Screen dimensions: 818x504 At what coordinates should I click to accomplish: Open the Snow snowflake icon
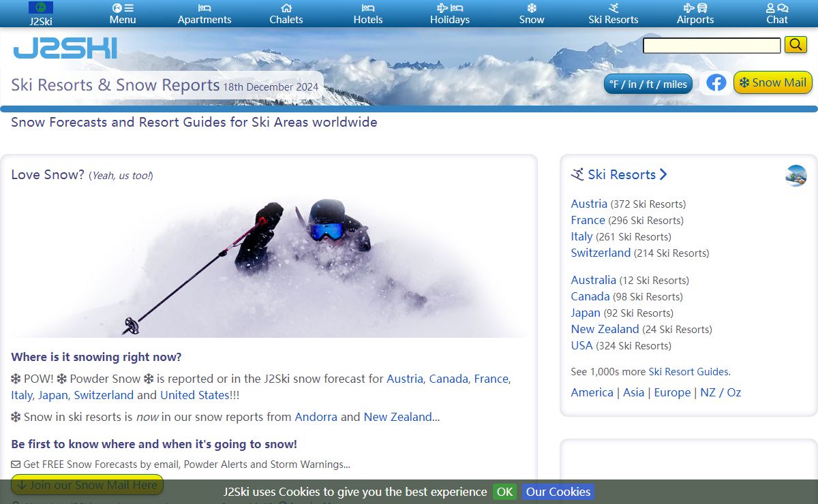(x=532, y=8)
